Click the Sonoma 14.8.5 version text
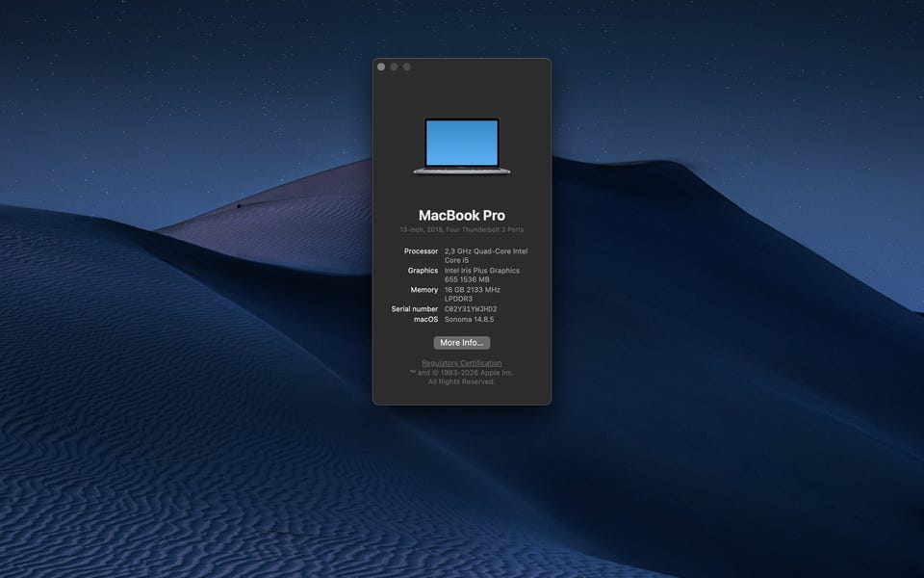Image resolution: width=924 pixels, height=578 pixels. point(469,319)
